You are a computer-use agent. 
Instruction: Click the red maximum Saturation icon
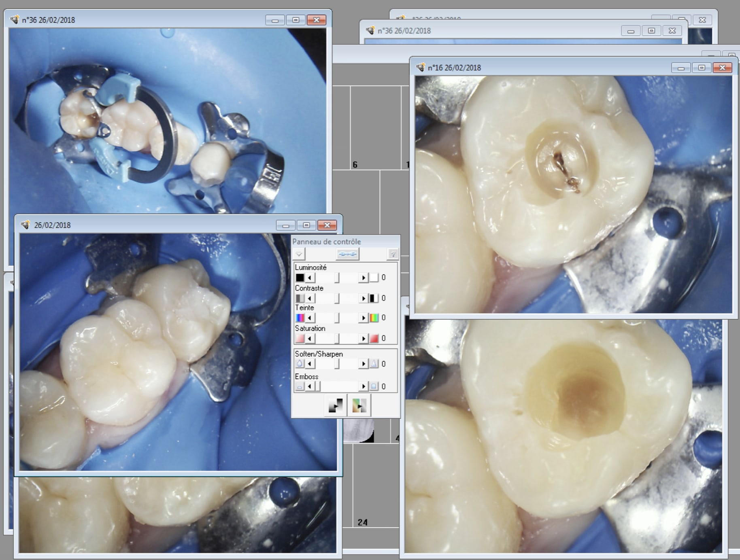point(374,338)
